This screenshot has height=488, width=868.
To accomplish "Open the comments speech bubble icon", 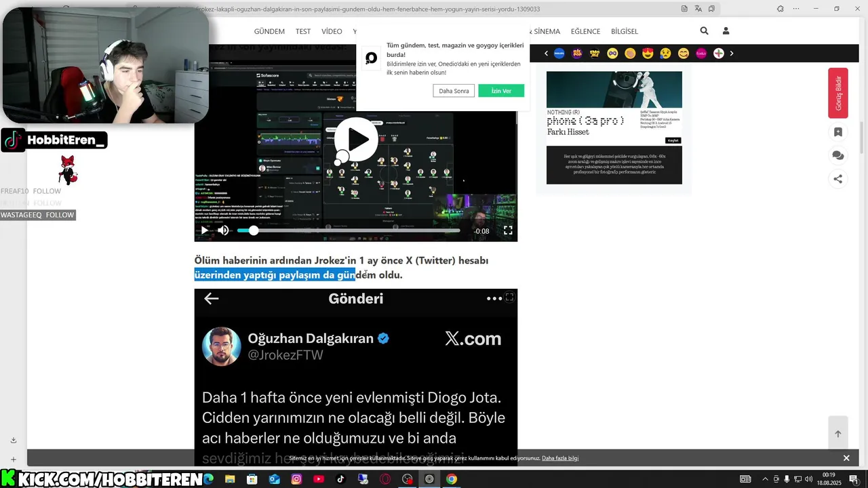I will 838,155.
